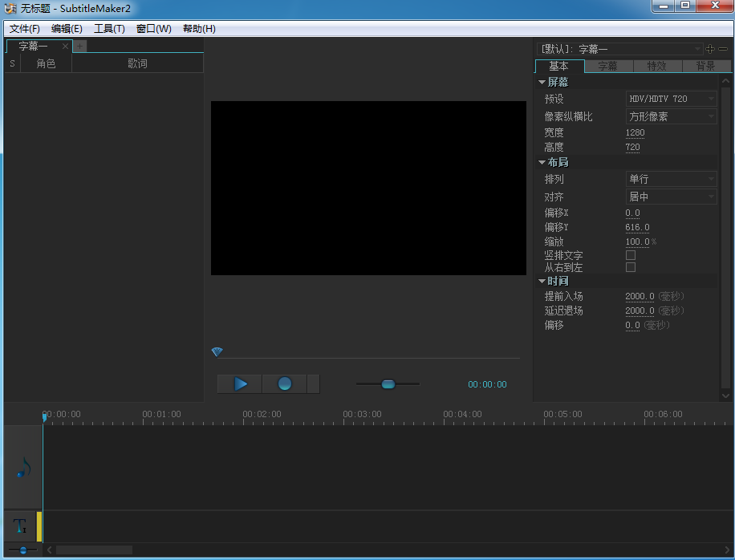Click the timeline playhead at 00:00:00
Image resolution: width=735 pixels, height=560 pixels.
44,416
